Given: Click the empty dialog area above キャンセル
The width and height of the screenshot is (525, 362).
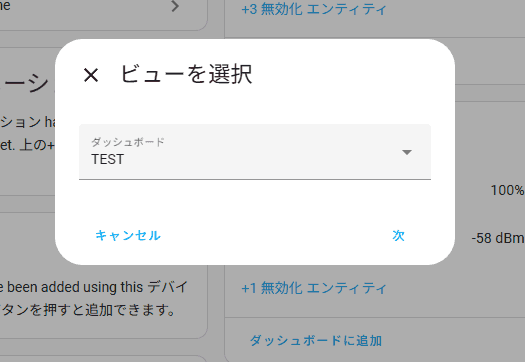Looking at the screenshot, I should click(255, 201).
